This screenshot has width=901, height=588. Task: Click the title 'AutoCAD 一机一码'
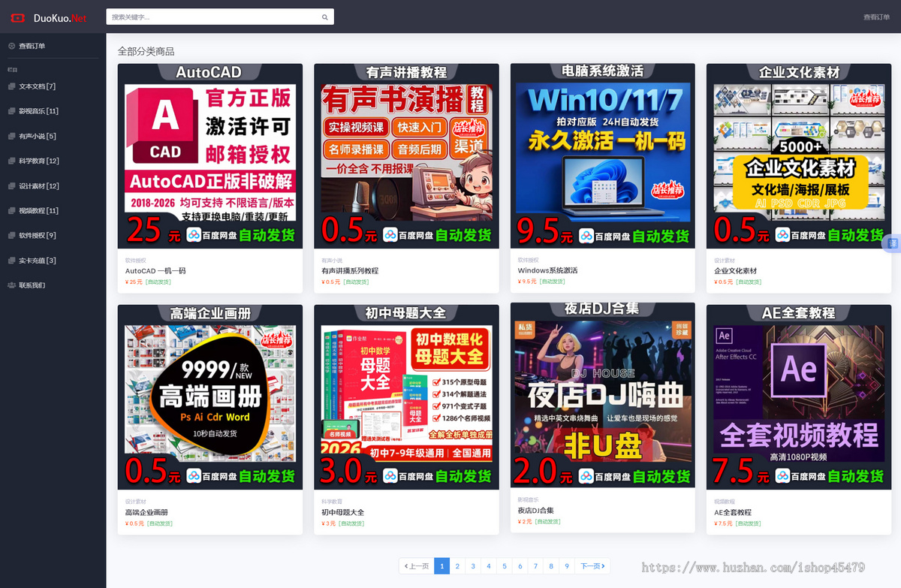tap(155, 270)
